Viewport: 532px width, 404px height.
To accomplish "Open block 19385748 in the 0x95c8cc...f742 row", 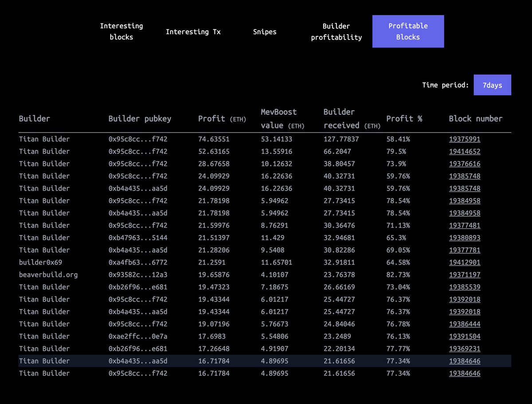I will pos(465,176).
